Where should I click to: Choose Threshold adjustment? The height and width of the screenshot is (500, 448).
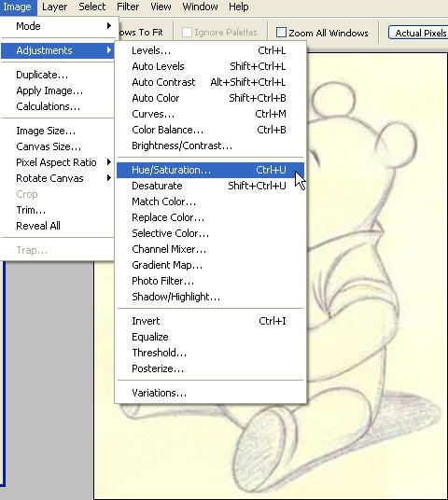210,353
